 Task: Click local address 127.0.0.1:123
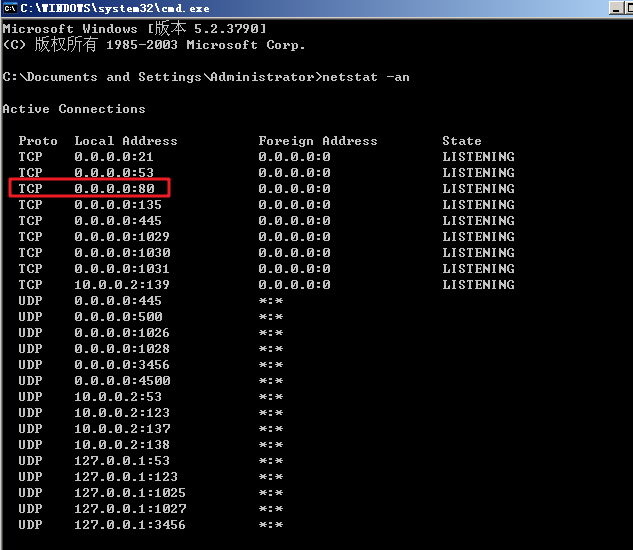(126, 477)
